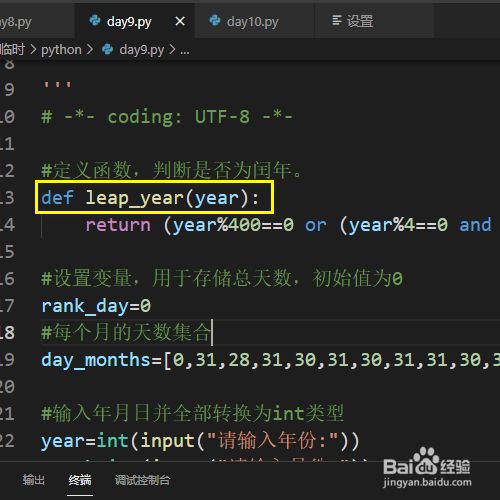Click the 'and' keyword on line 14
The height and width of the screenshot is (500, 500).
pos(475,224)
